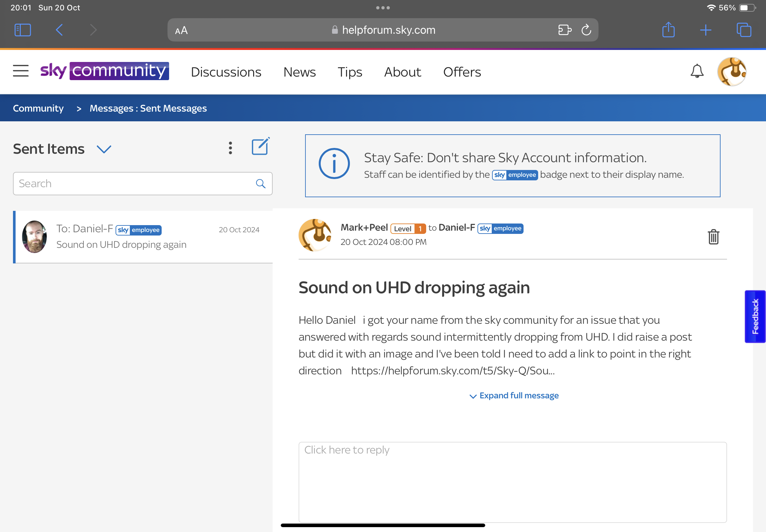The width and height of the screenshot is (766, 532).
Task: Click the search magnifier icon
Action: 260,184
